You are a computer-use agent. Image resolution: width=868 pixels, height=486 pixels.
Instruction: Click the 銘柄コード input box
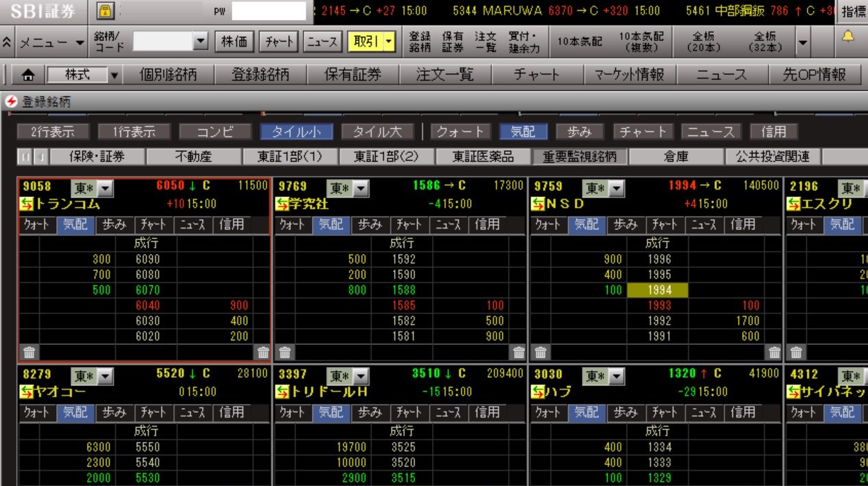tap(163, 42)
